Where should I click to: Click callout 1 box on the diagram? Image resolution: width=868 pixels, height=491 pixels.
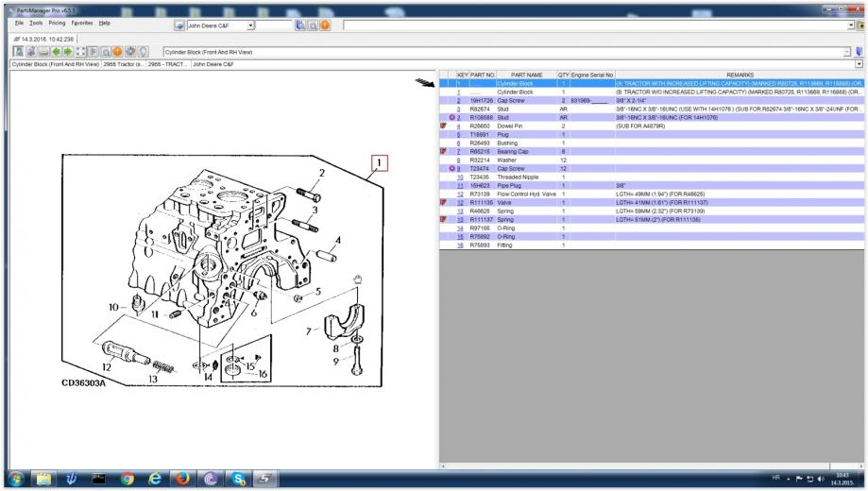point(379,162)
